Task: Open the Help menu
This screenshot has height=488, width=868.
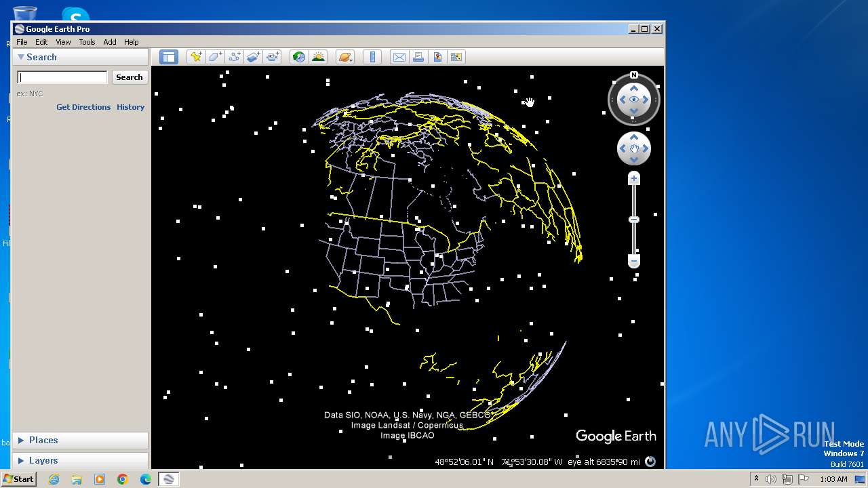Action: pos(131,42)
